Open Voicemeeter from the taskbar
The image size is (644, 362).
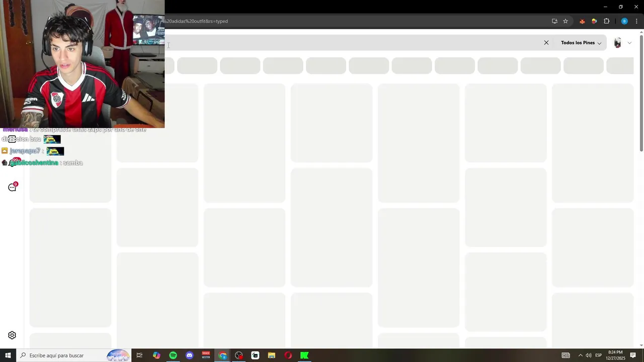(206, 355)
